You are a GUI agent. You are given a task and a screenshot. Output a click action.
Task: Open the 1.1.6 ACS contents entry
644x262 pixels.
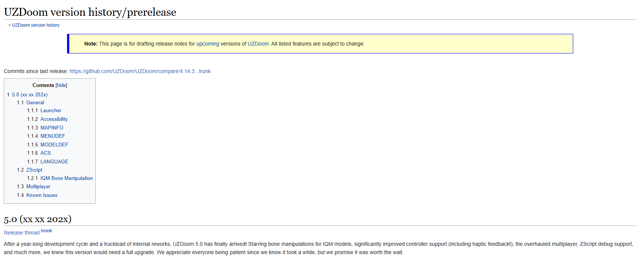click(x=39, y=153)
